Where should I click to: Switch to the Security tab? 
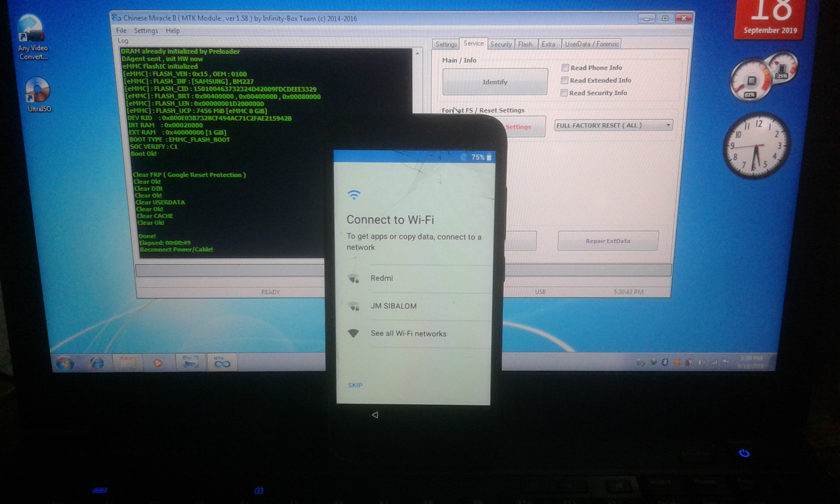501,44
